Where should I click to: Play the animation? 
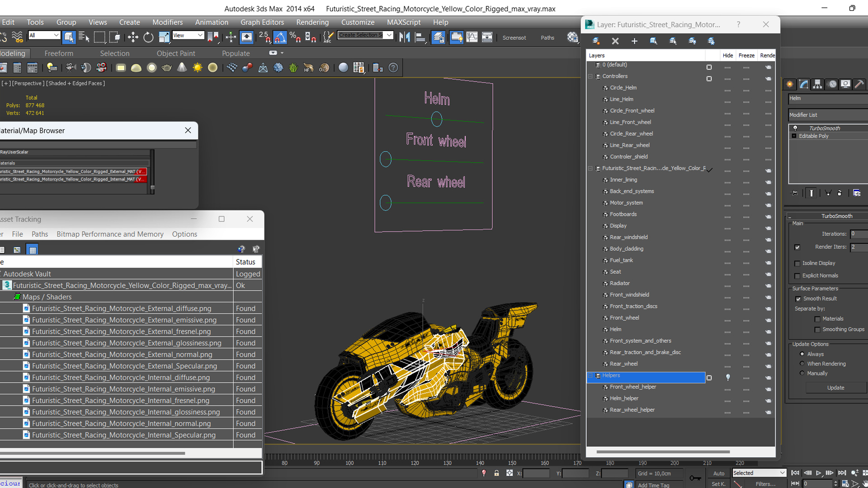click(x=818, y=473)
